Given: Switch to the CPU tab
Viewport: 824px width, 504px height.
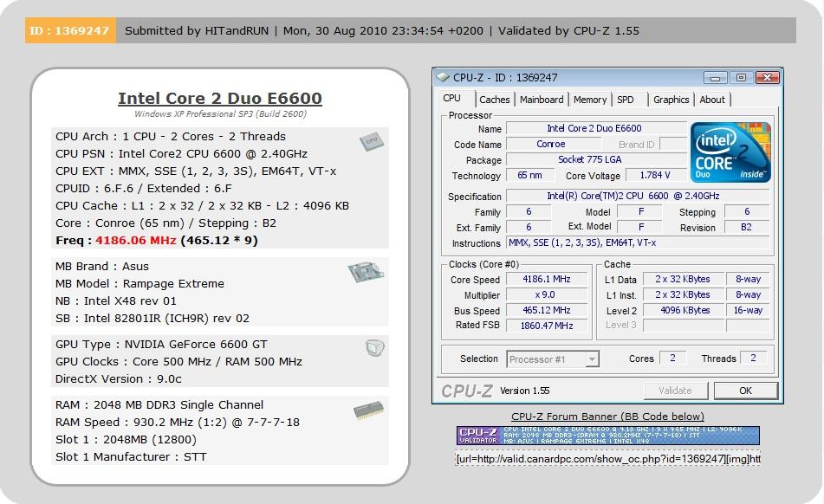Looking at the screenshot, I should coord(451,98).
